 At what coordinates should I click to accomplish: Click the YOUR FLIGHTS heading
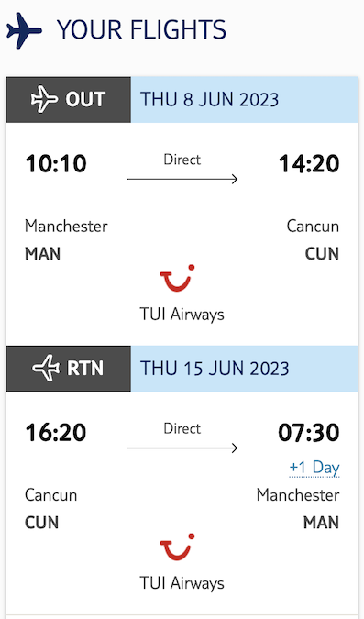[141, 30]
